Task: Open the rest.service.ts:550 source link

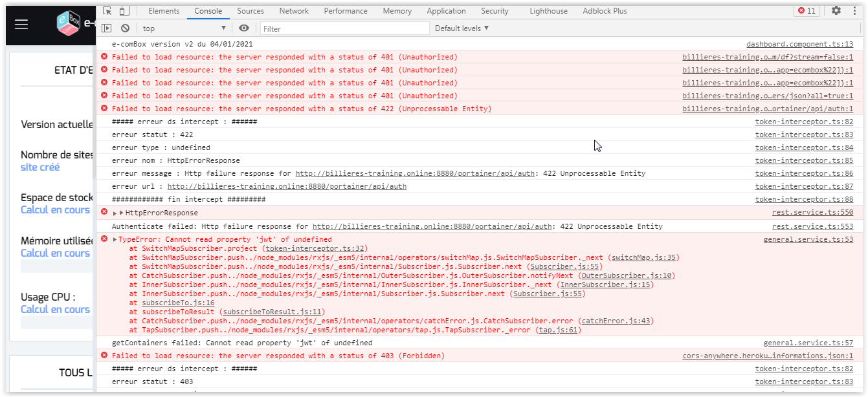Action: [x=812, y=213]
